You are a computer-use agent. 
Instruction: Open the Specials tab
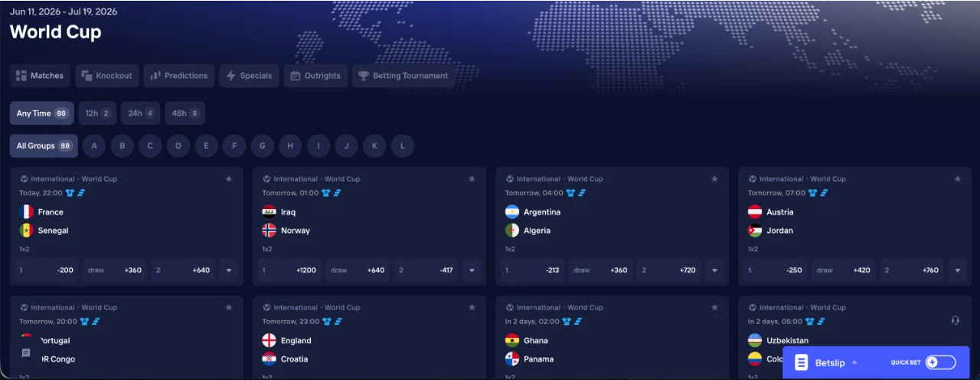[249, 76]
